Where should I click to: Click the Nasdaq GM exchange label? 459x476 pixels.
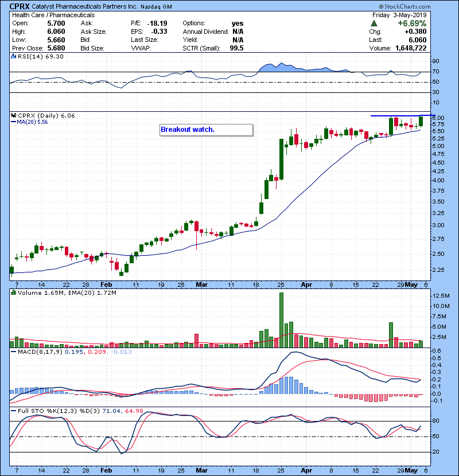(x=156, y=7)
